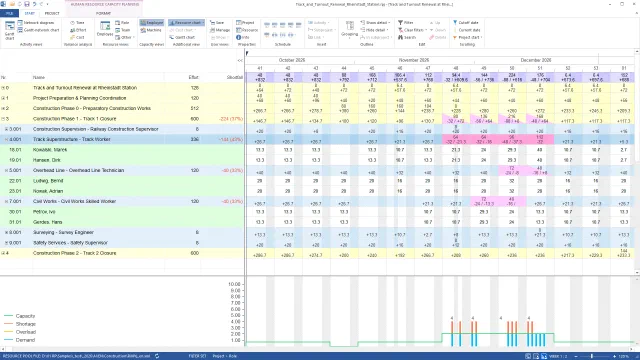Image resolution: width=640 pixels, height=360 pixels.
Task: Open file from quick access toolbar
Action: tap(12, 4)
